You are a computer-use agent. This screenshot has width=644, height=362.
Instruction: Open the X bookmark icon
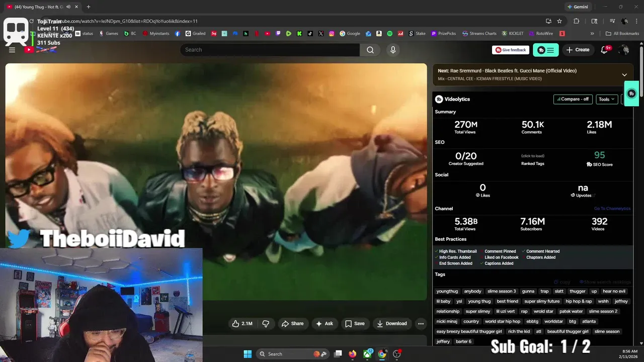click(321, 34)
